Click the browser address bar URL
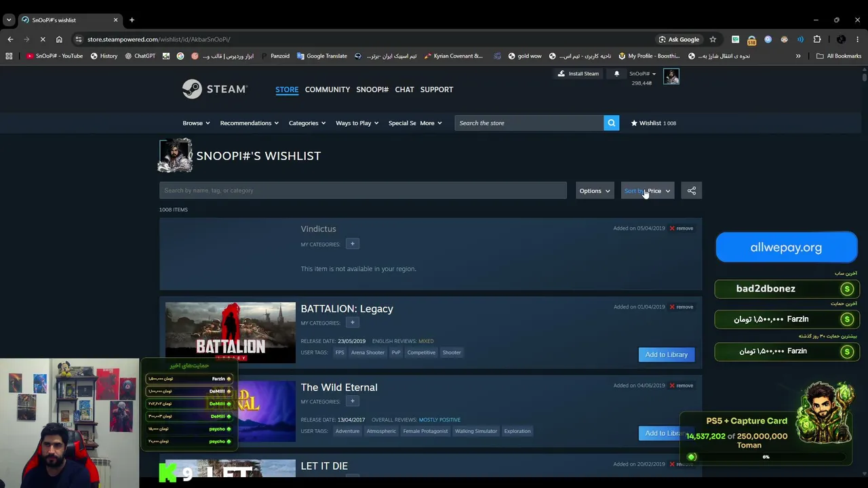The image size is (868, 488). (x=159, y=39)
